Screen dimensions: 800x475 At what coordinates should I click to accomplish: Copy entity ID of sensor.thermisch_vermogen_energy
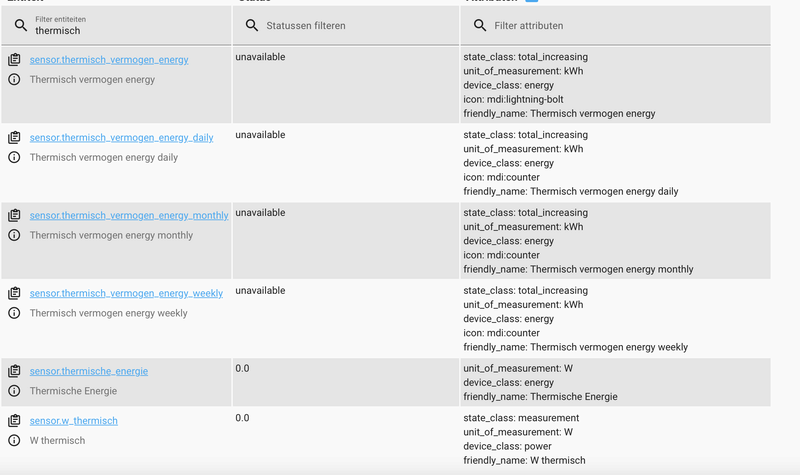click(x=14, y=60)
